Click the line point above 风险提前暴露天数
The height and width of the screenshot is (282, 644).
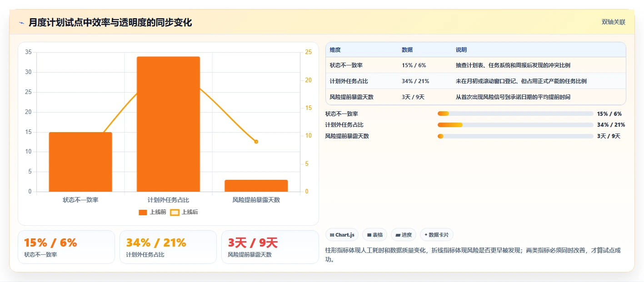(256, 142)
